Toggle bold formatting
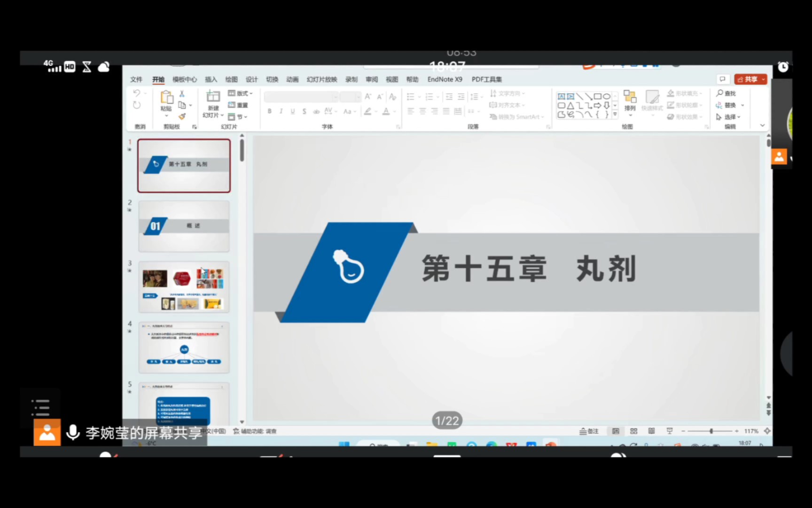Image resolution: width=812 pixels, height=508 pixels. click(269, 111)
